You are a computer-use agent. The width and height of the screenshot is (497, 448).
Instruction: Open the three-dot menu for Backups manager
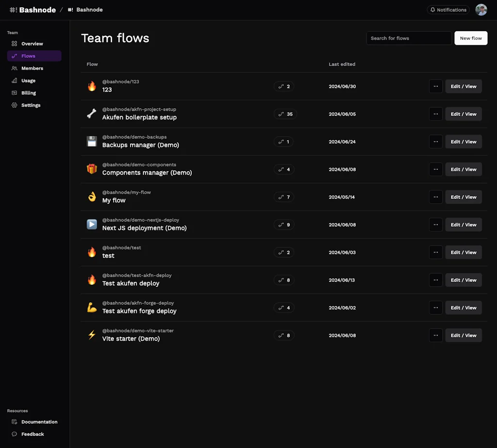[x=435, y=141]
